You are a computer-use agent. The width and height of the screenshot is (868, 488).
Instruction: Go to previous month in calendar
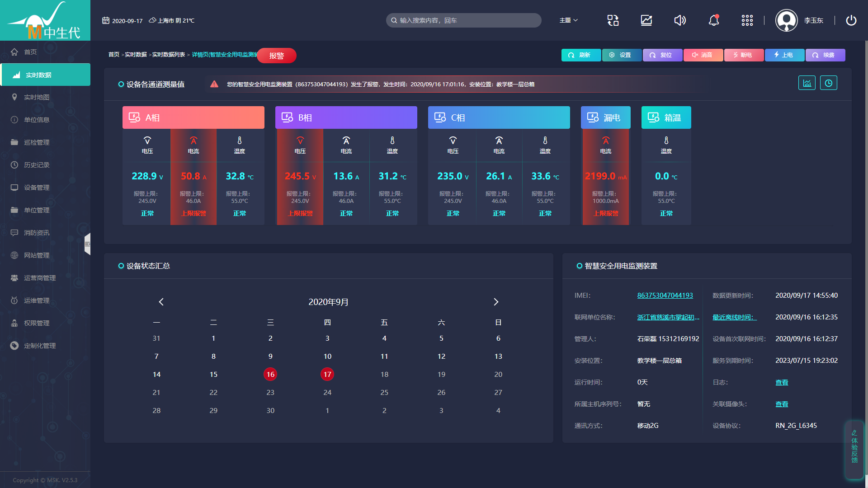[x=161, y=302]
